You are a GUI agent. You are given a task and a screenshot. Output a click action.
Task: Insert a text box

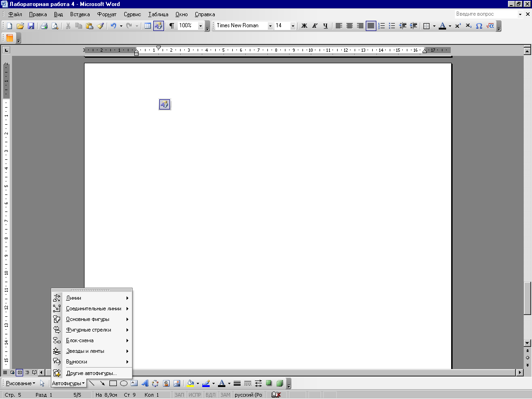pos(134,383)
